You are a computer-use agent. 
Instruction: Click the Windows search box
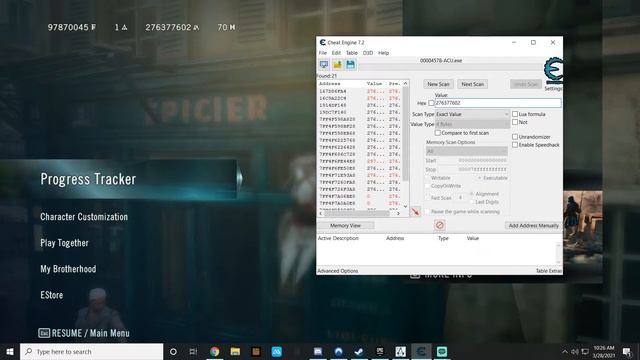pyautogui.click(x=91, y=351)
